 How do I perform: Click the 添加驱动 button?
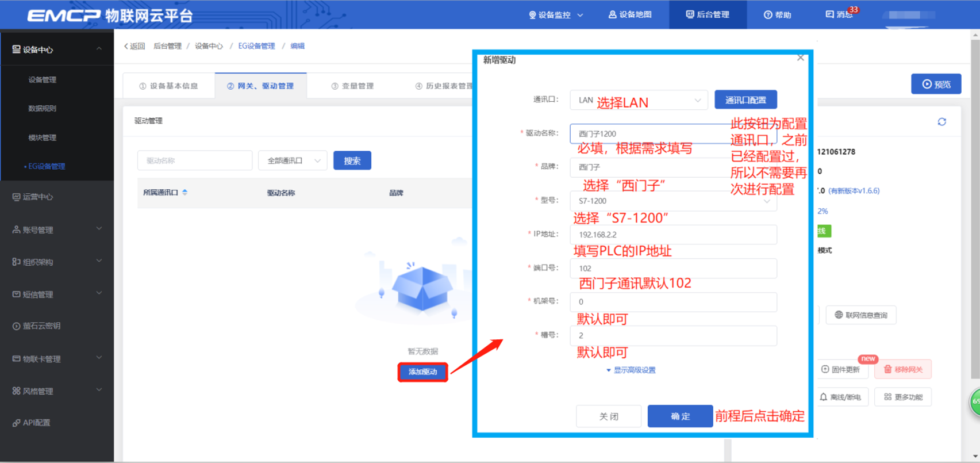[x=422, y=372]
